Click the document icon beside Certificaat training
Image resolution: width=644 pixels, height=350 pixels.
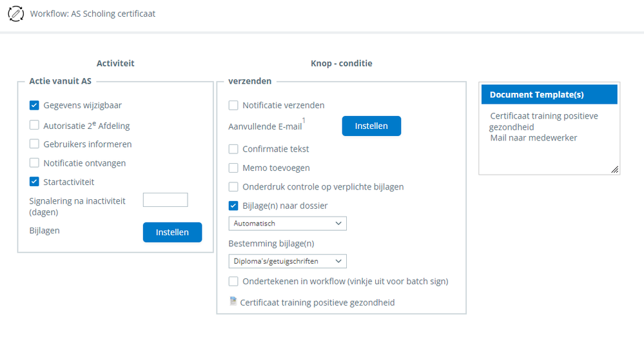pos(233,301)
